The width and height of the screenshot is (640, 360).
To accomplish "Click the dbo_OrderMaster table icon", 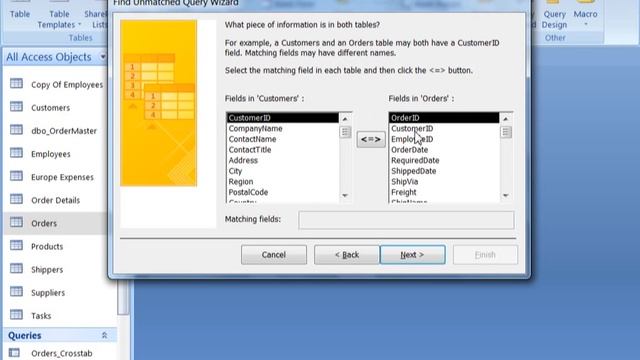I will [16, 130].
